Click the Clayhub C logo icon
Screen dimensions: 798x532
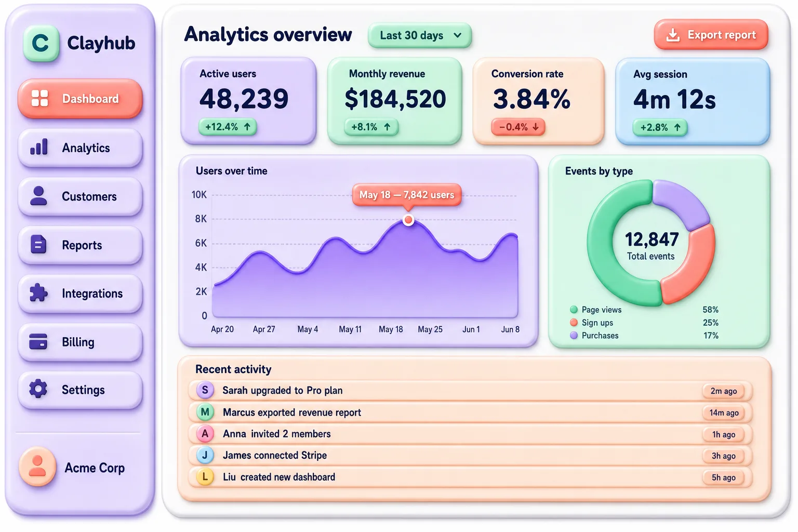41,43
